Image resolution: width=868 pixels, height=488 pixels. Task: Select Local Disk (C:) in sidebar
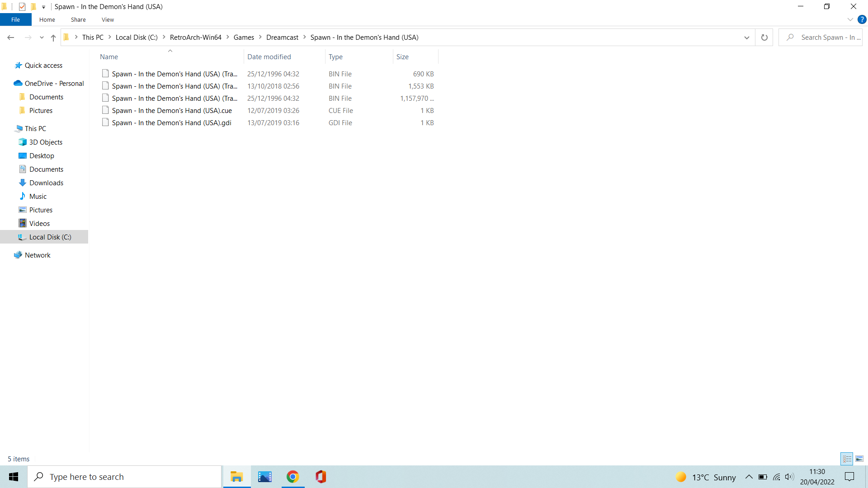[x=44, y=237]
